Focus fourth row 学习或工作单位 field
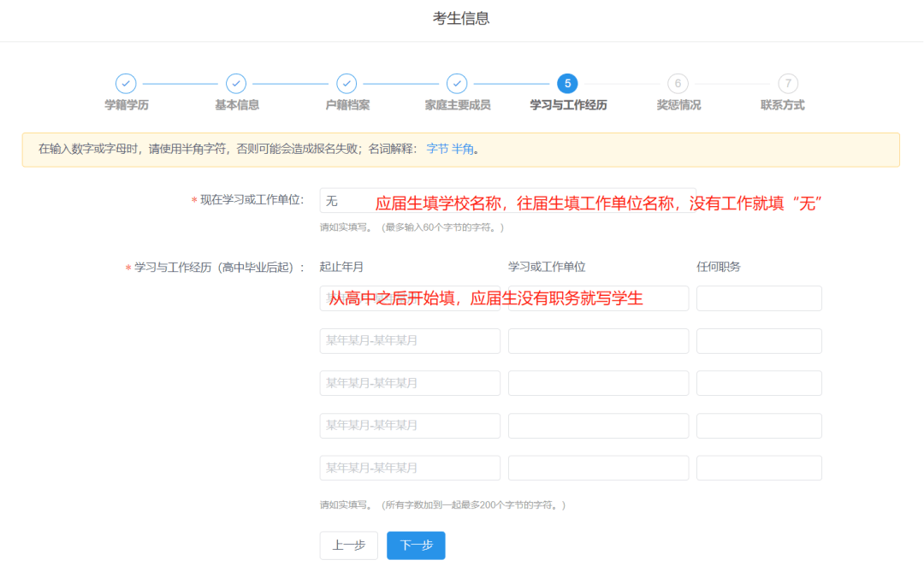 (x=598, y=426)
